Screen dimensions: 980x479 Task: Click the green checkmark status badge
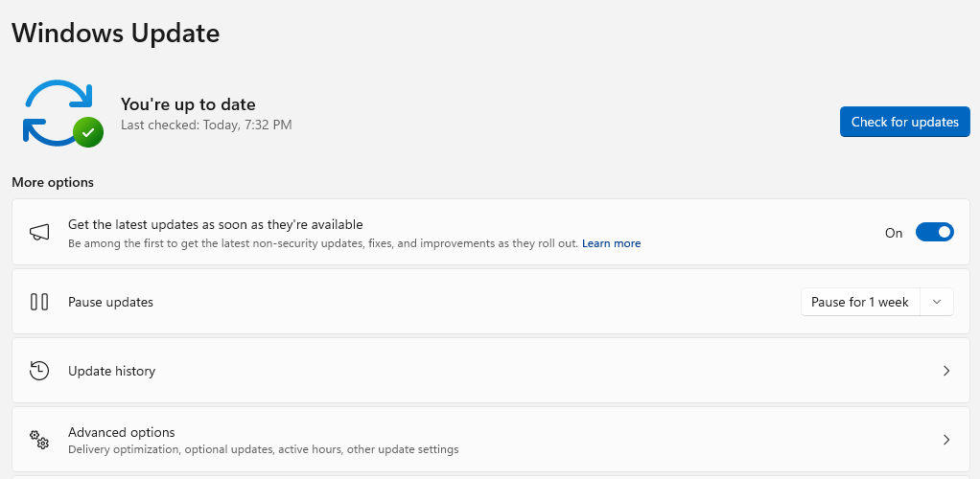(88, 133)
